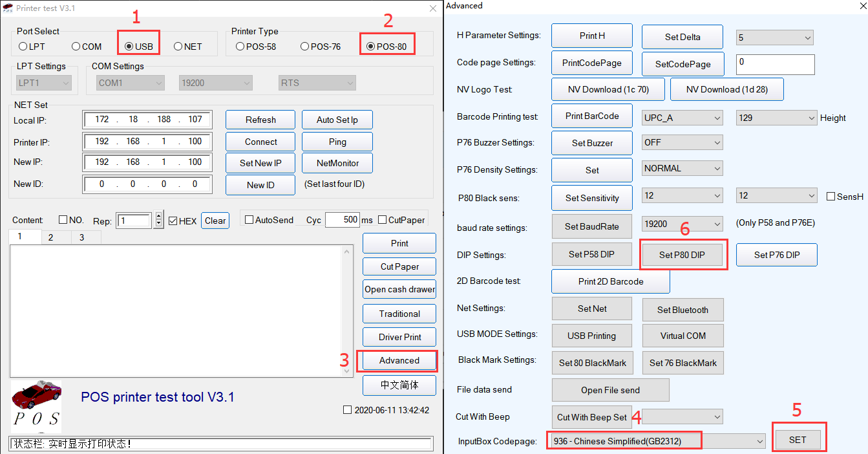
Task: Open the first P80 Black sens 12 dropdown
Action: click(682, 195)
